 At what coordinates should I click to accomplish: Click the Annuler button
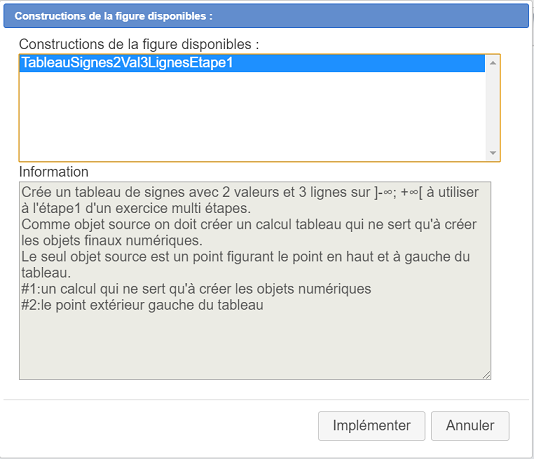[x=470, y=426]
